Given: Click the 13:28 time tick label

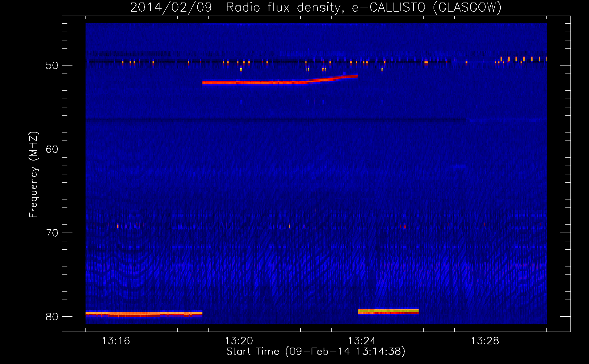Looking at the screenshot, I should pos(485,341).
